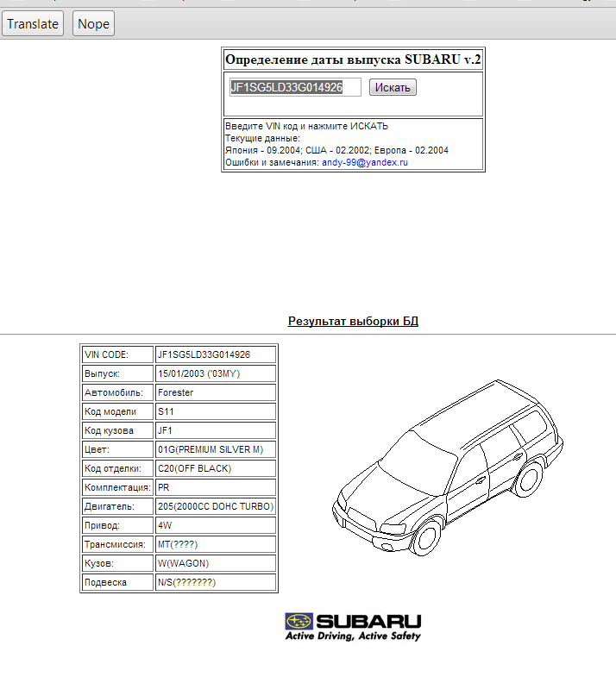The height and width of the screenshot is (677, 616).
Task: Click the 'Автомобиль:' label cell
Action: [118, 392]
